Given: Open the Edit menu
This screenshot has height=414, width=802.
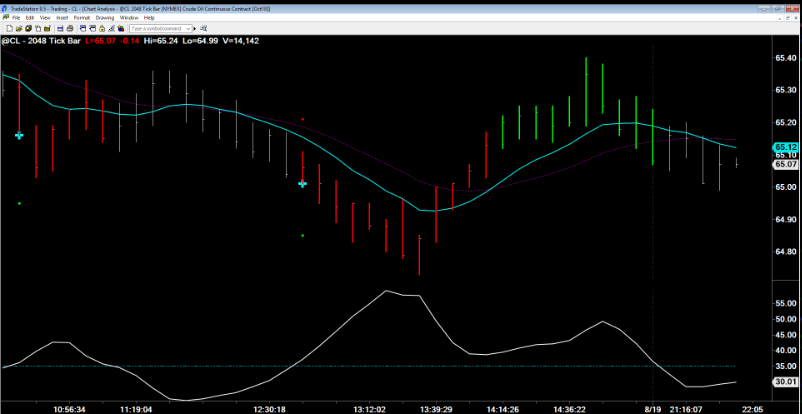Looking at the screenshot, I should [x=30, y=17].
